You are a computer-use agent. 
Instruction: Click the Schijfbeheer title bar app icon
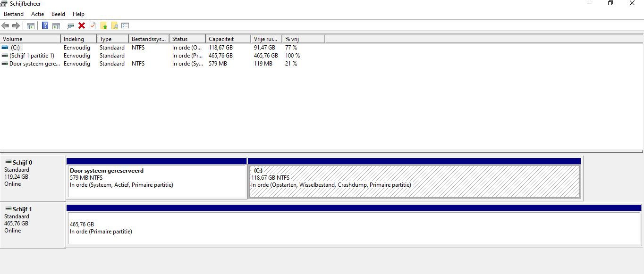coord(4,4)
